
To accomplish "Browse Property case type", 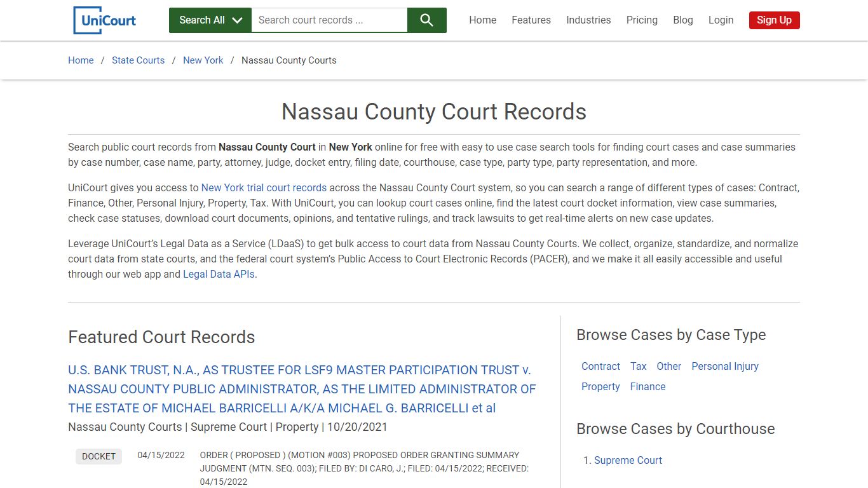I will tap(600, 387).
